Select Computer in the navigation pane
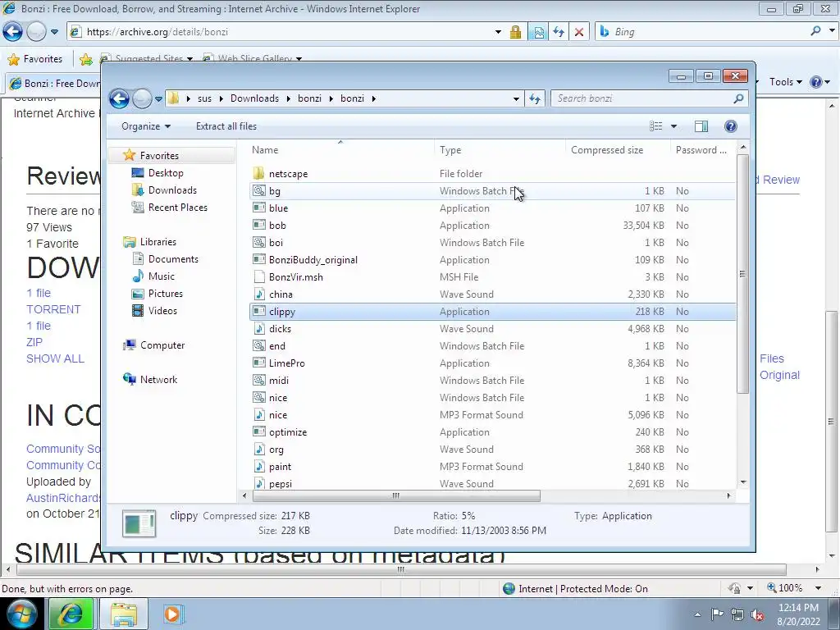 pos(162,345)
